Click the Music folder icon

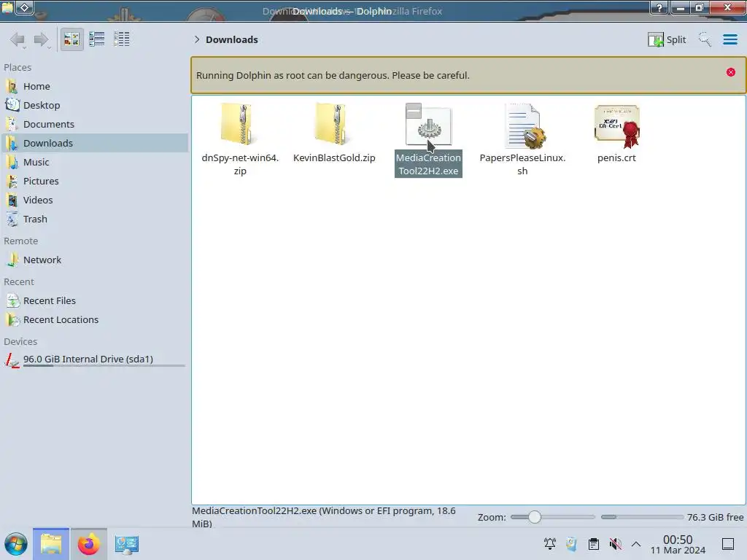[x=12, y=163]
